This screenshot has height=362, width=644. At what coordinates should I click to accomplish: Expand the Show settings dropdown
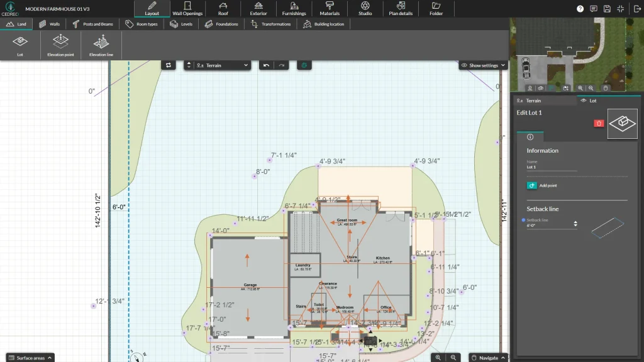click(x=483, y=65)
